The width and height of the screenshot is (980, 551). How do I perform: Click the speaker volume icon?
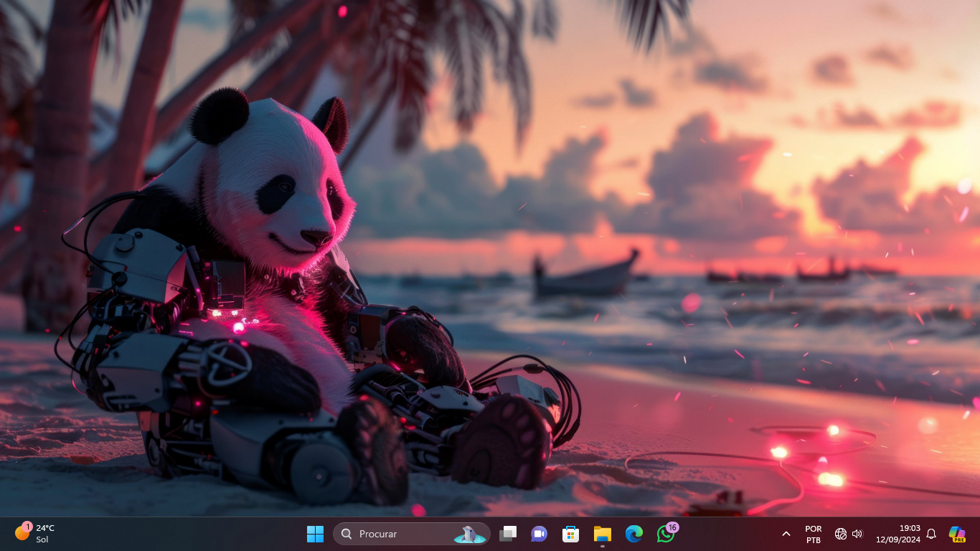click(x=857, y=534)
